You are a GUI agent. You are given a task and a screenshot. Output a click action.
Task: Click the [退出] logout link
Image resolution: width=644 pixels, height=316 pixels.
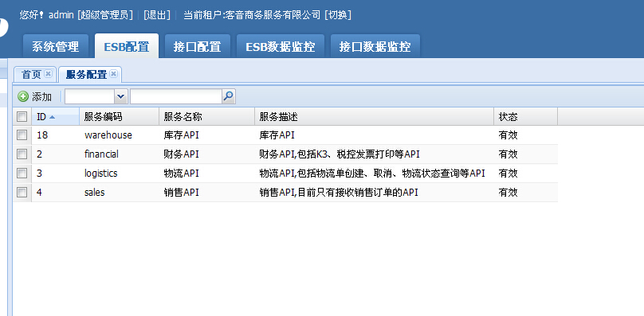157,15
